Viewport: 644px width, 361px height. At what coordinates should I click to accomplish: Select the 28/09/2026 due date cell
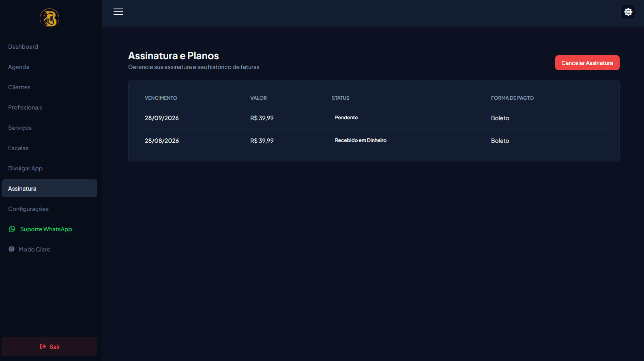(162, 118)
